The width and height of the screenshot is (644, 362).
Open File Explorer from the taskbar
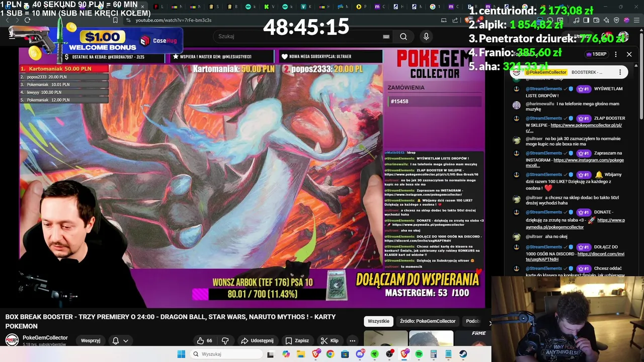pyautogui.click(x=300, y=354)
